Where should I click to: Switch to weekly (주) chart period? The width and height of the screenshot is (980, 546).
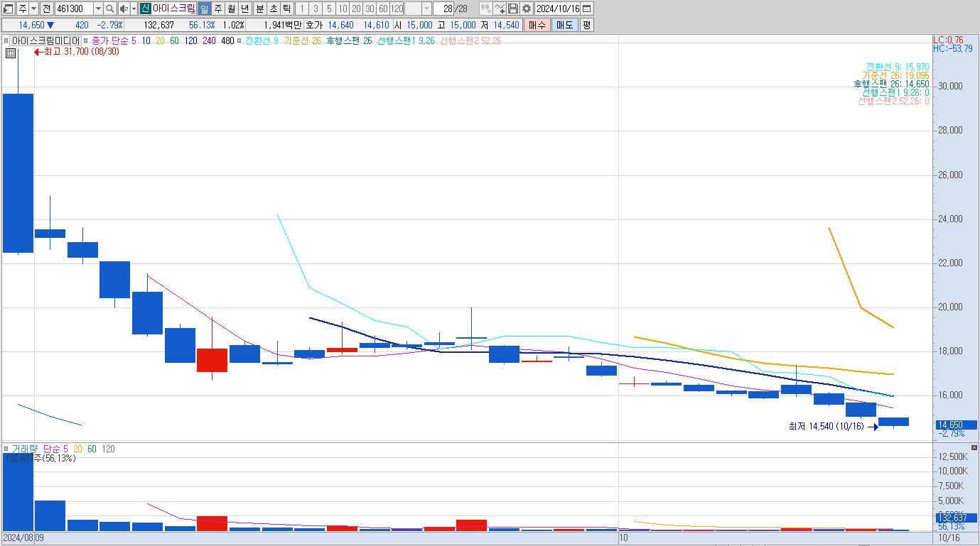pyautogui.click(x=218, y=9)
